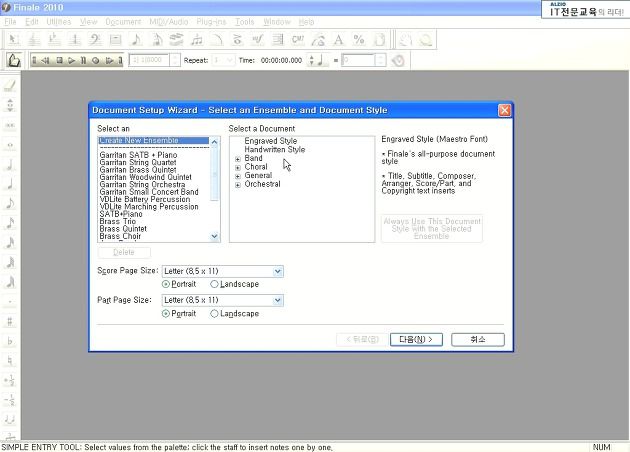The image size is (630, 452).
Task: Select the Clef tool icon
Action: point(95,40)
